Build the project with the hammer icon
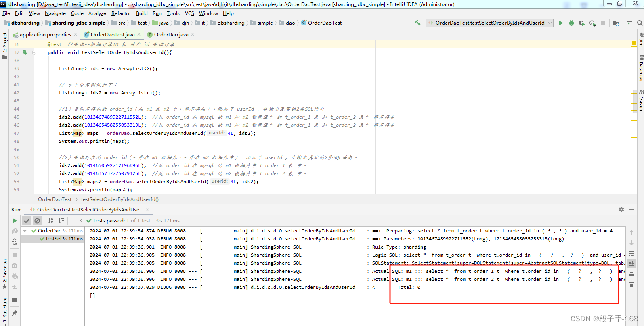This screenshot has height=326, width=644. (x=417, y=23)
